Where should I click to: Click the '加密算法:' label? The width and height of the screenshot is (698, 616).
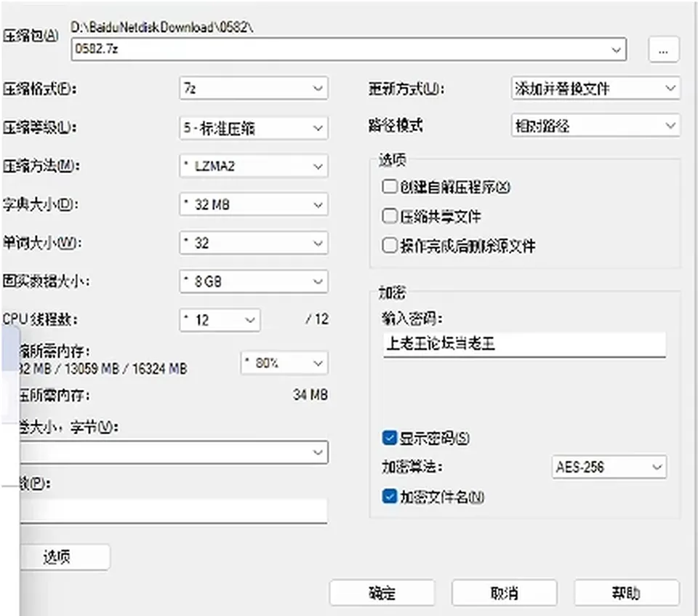click(x=412, y=466)
